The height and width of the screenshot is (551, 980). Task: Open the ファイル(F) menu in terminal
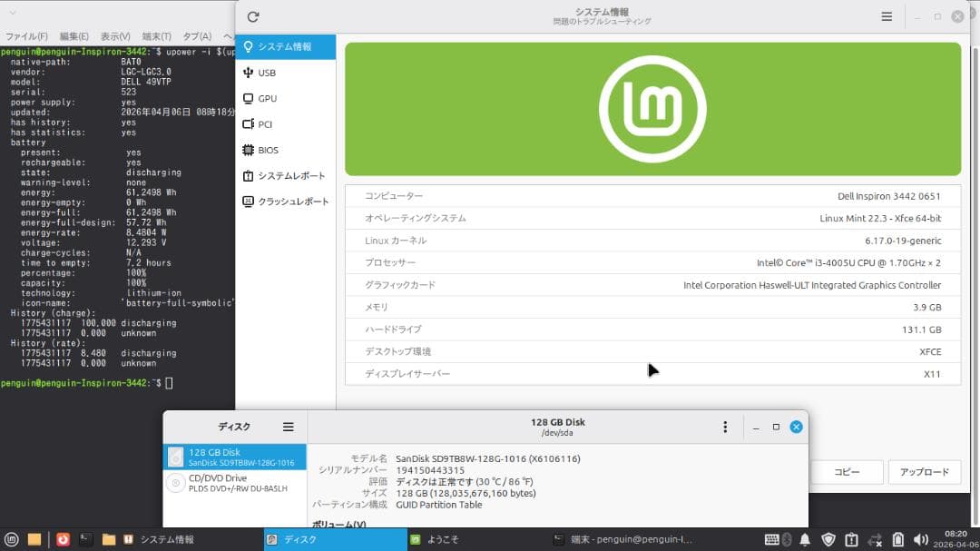[x=26, y=36]
